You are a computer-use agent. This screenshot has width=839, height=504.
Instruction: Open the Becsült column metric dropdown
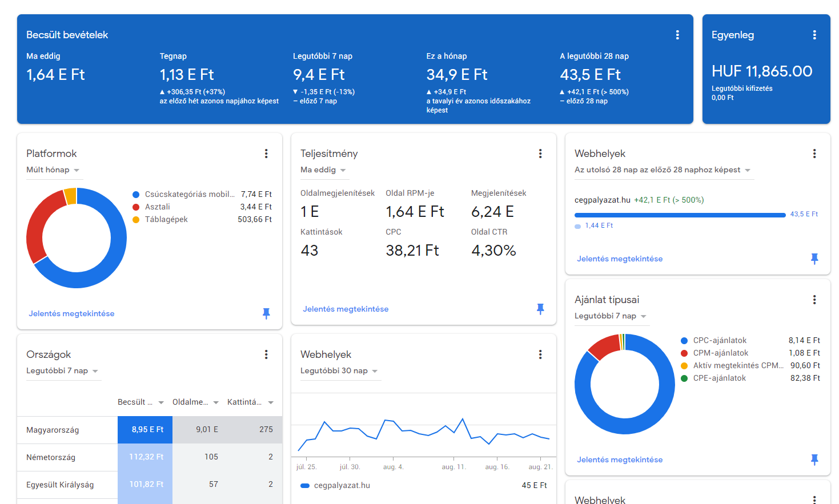tap(141, 402)
